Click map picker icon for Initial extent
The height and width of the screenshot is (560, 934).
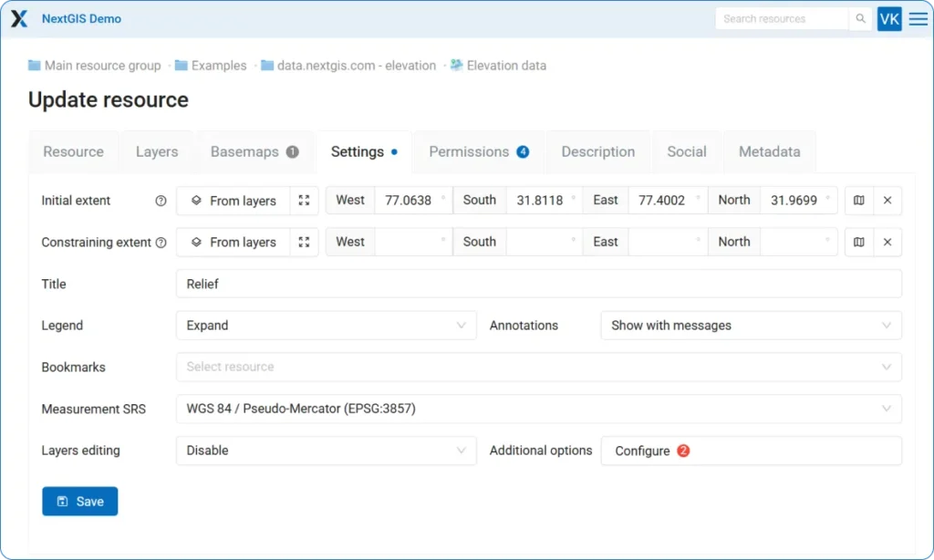(x=859, y=201)
